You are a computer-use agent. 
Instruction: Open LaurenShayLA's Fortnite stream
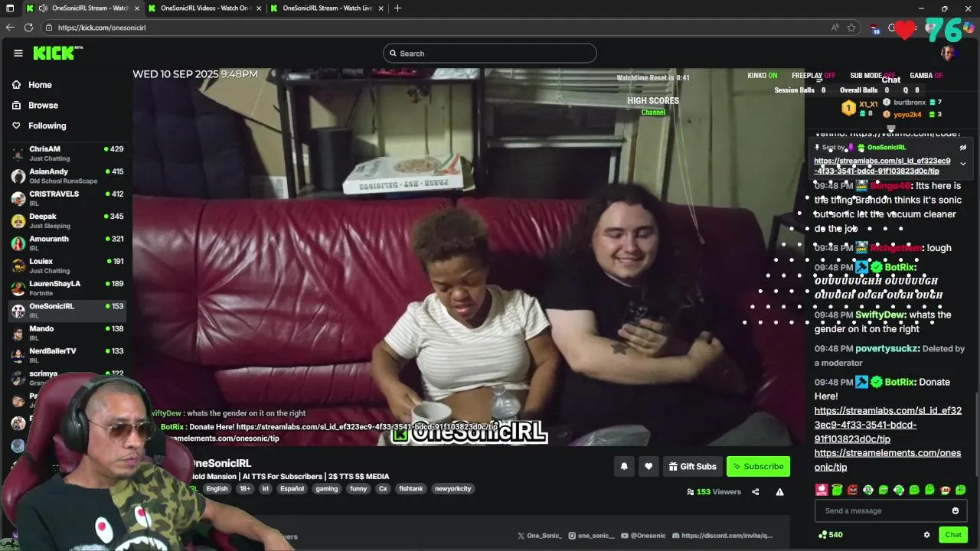click(67, 288)
